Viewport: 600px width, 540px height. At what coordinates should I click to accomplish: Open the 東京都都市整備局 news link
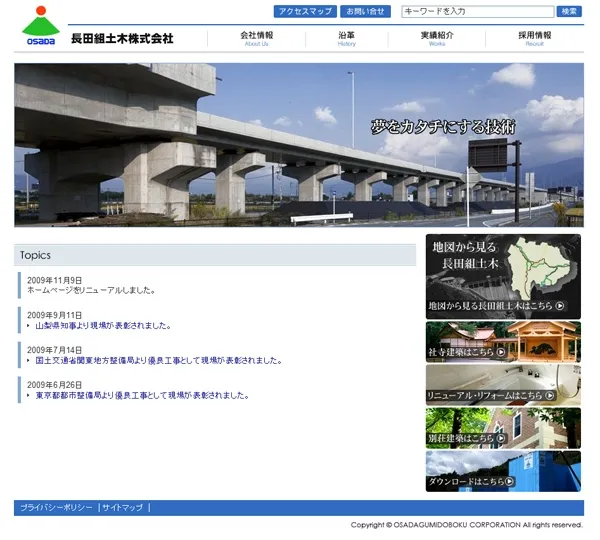141,395
